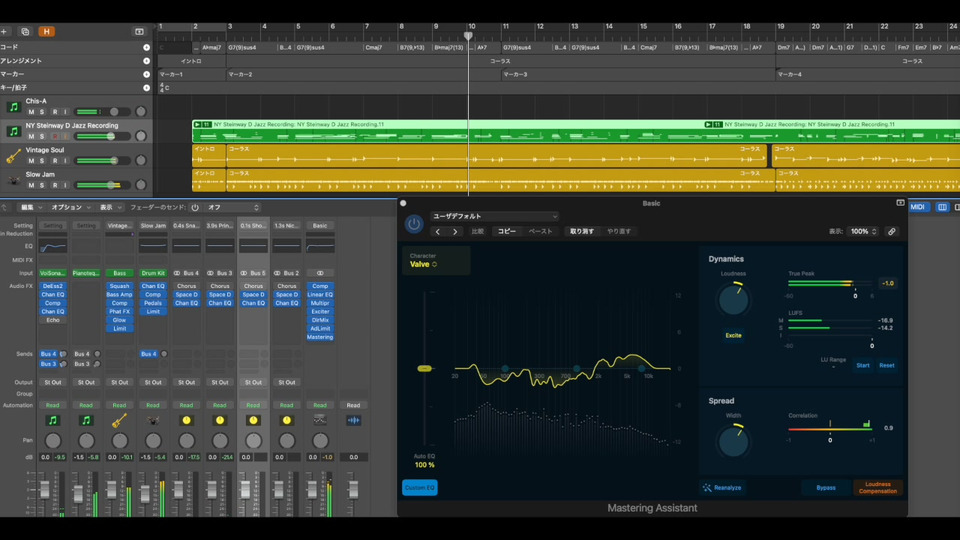960x540 pixels.
Task: Click the コピー button in plugin header
Action: point(506,231)
